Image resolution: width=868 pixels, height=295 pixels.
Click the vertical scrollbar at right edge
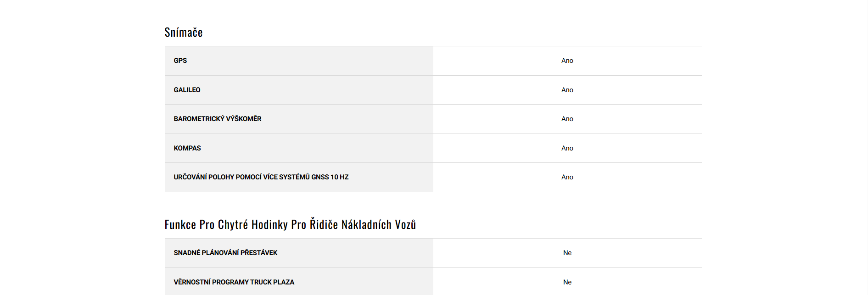click(865, 147)
